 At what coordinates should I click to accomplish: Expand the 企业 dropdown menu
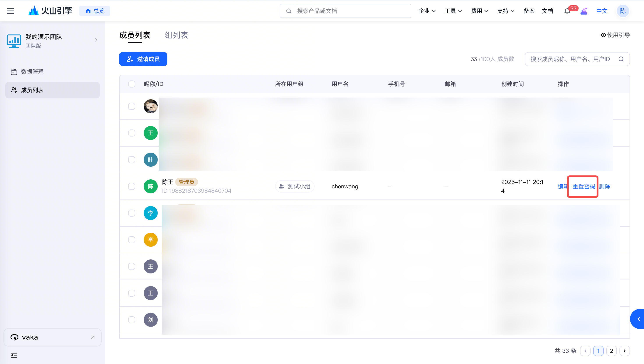[427, 11]
